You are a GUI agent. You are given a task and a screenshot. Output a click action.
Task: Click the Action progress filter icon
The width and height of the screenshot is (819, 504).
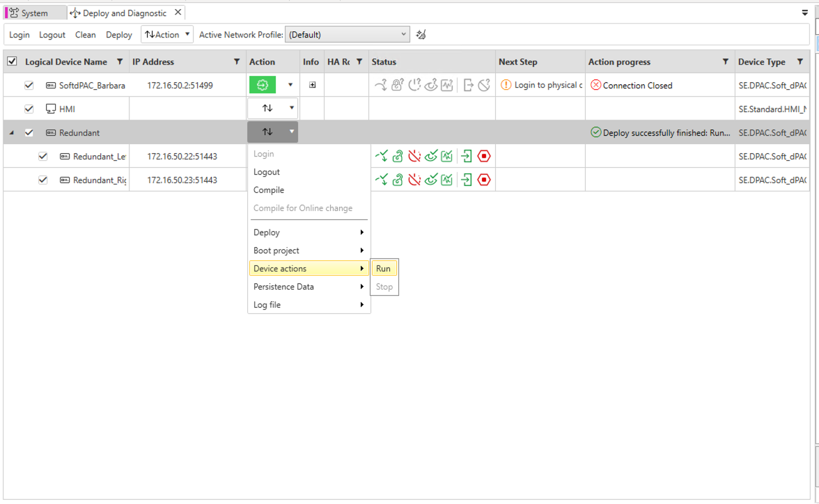(x=726, y=62)
